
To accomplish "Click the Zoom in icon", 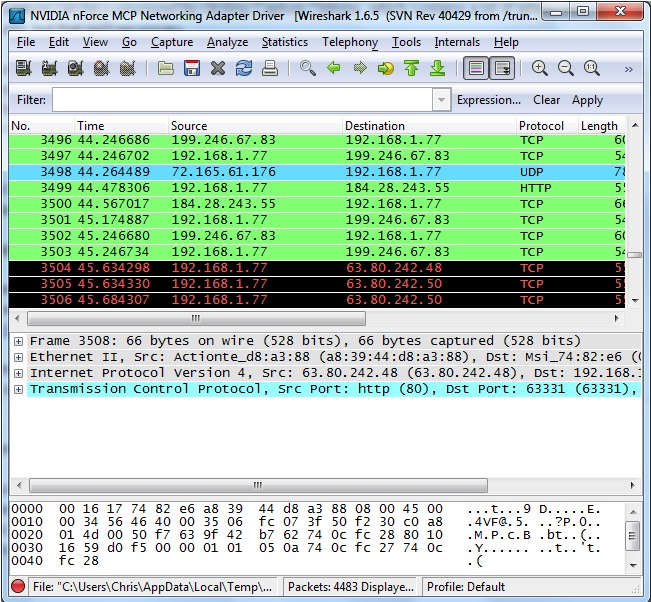I will coord(540,68).
